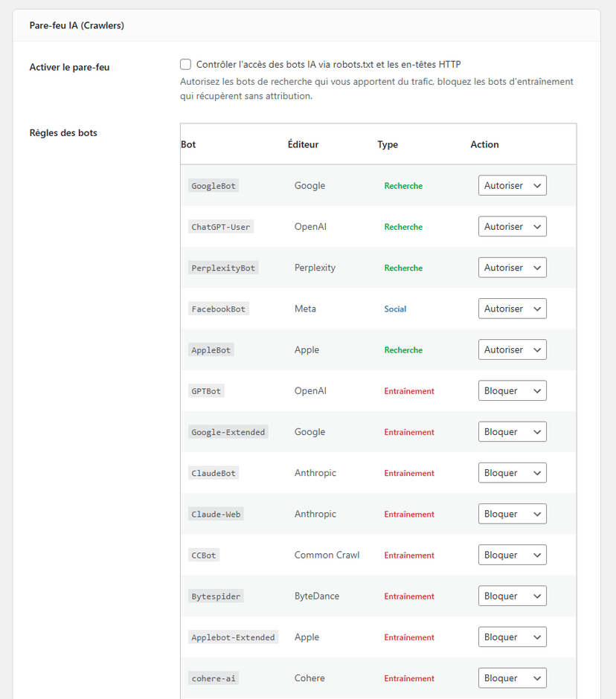Open the Action dropdown for cohere-ai
The image size is (616, 699).
pos(512,677)
